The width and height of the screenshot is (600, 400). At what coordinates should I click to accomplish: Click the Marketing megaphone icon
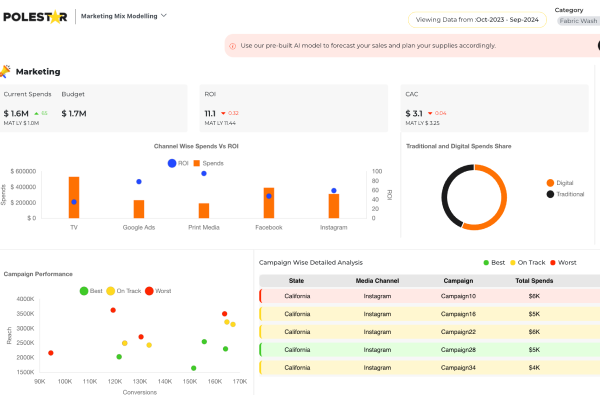click(x=6, y=71)
